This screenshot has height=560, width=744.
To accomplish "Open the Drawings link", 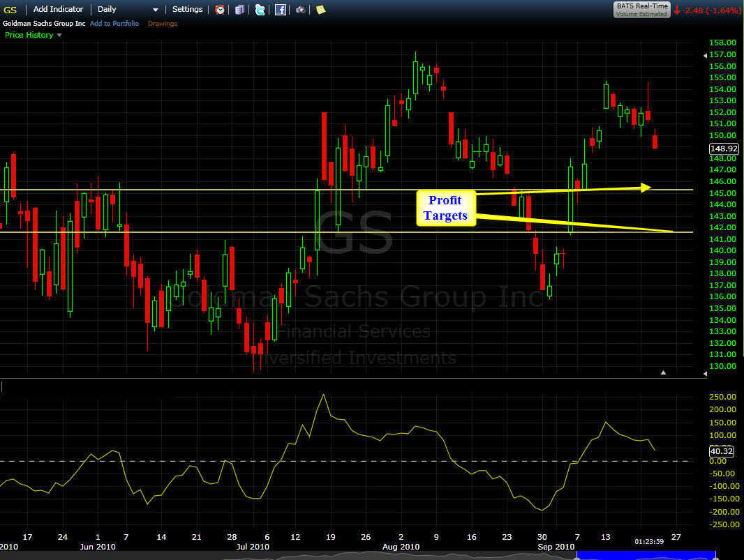I will tap(163, 23).
